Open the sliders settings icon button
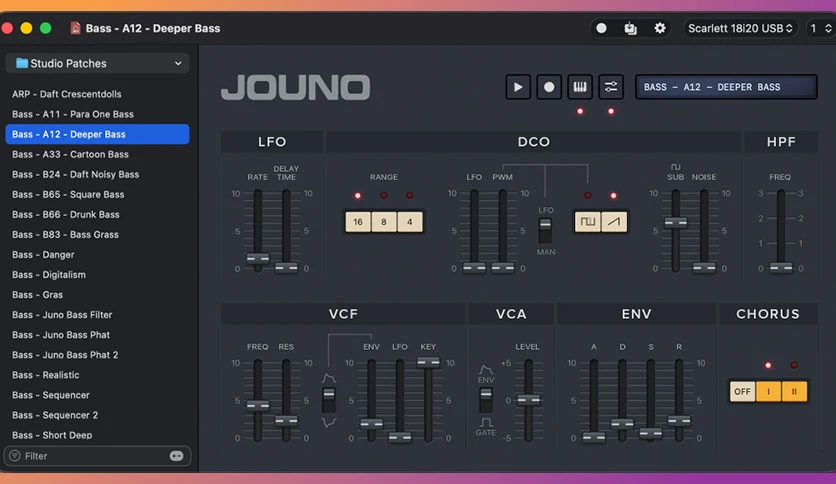Image resolution: width=836 pixels, height=484 pixels. (x=610, y=87)
